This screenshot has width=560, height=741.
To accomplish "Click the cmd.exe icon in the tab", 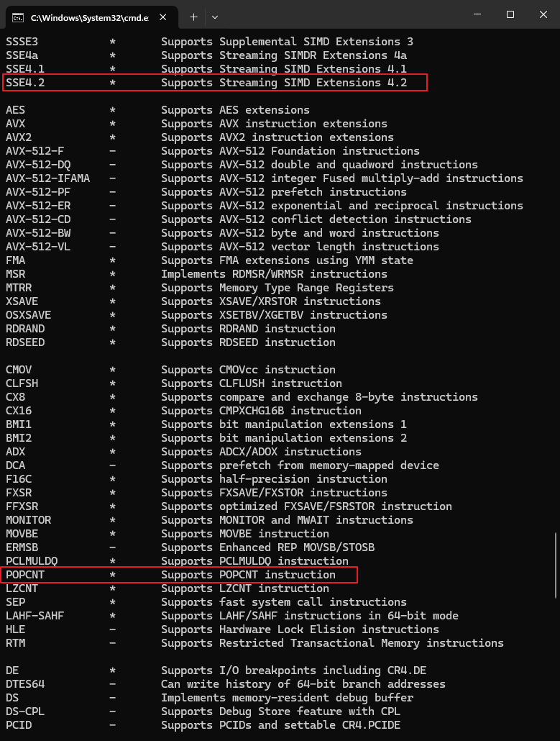I will 18,17.
